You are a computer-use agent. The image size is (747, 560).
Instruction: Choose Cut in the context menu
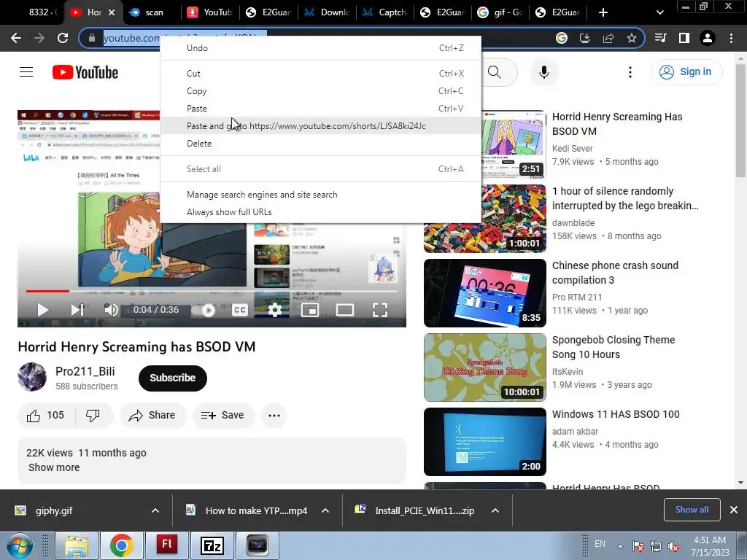pyautogui.click(x=321, y=74)
